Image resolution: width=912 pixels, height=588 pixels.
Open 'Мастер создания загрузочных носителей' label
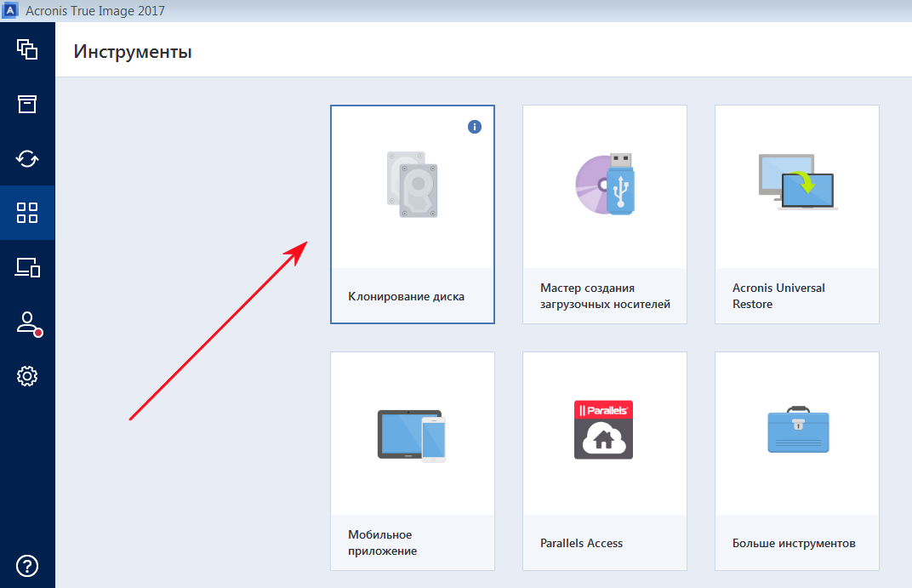605,296
